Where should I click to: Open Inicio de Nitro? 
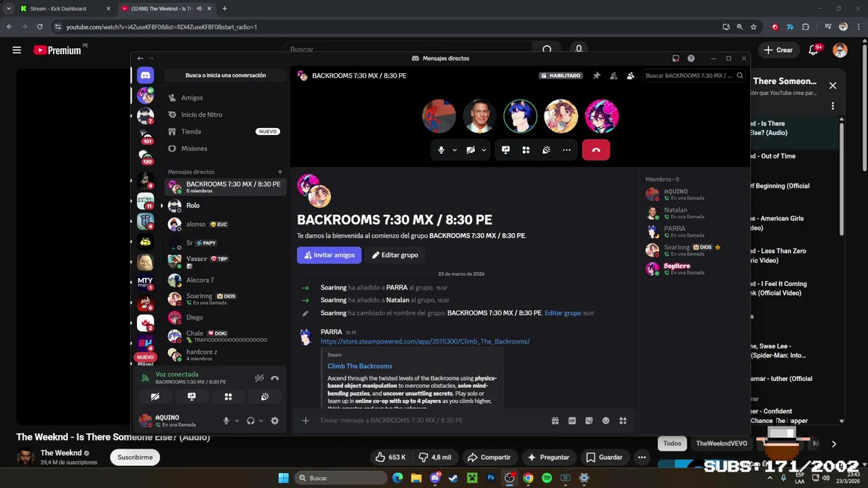224,115
